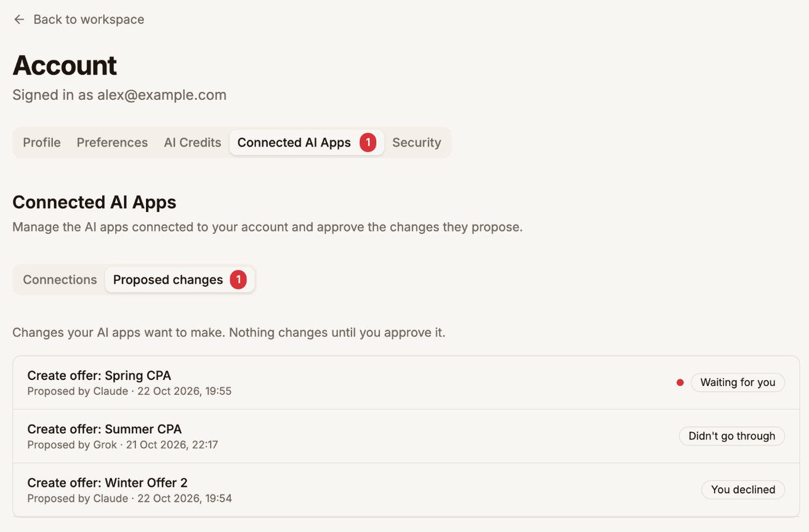Click Proposed by Grok · 21 Oct 2026, 22:17
Image resolution: width=809 pixels, height=532 pixels.
point(123,445)
